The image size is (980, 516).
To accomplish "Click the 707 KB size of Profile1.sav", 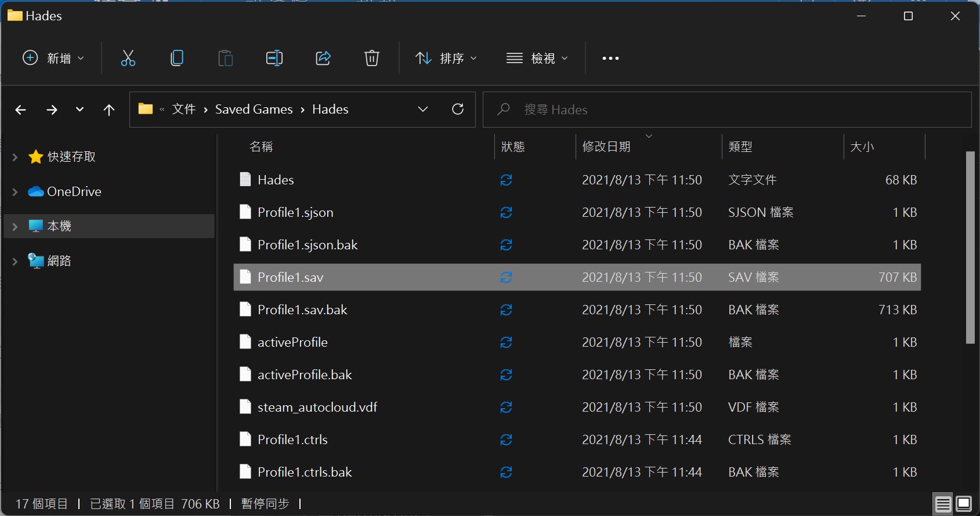I will coord(898,277).
